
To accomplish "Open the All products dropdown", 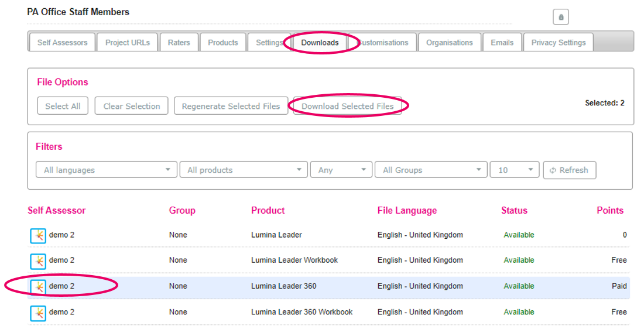I will point(244,170).
